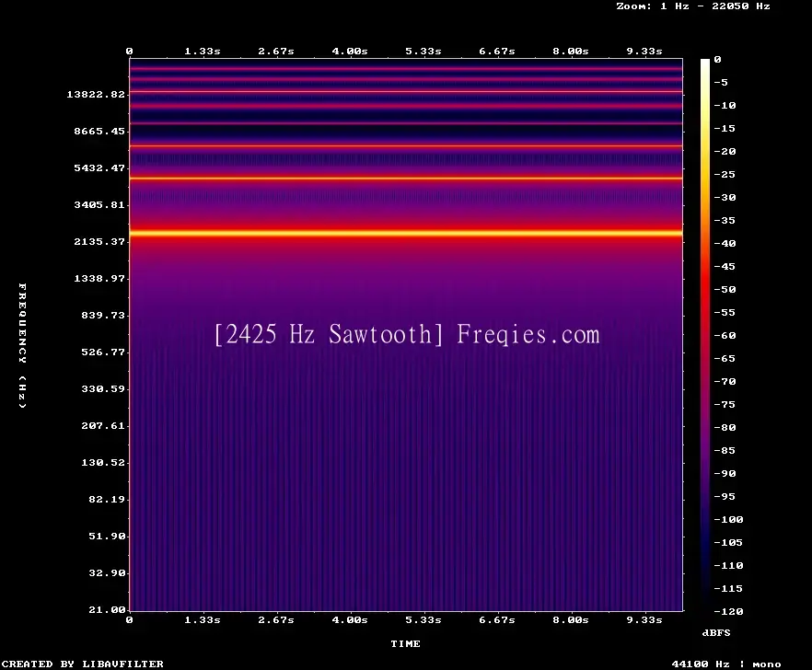Click the top 6.67s time label
The width and height of the screenshot is (812, 670).
pos(496,51)
